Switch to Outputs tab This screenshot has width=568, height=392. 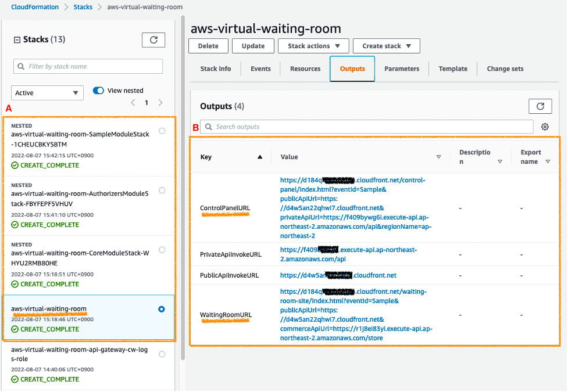pyautogui.click(x=352, y=69)
